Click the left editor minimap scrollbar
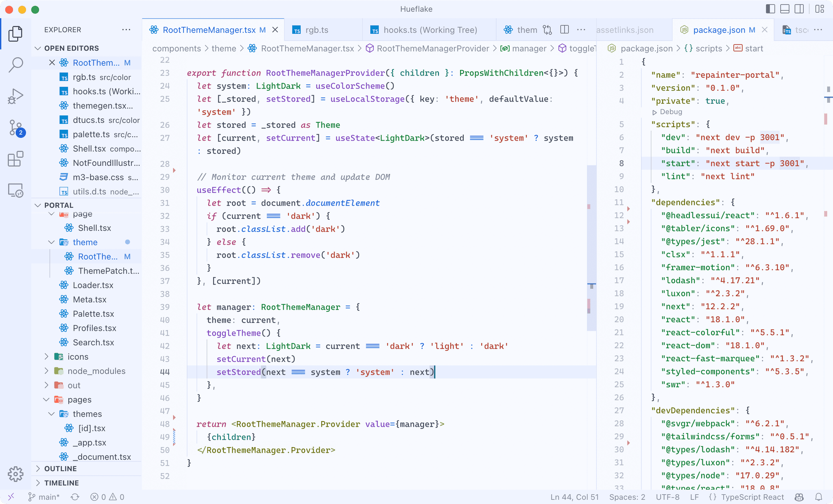 591,248
